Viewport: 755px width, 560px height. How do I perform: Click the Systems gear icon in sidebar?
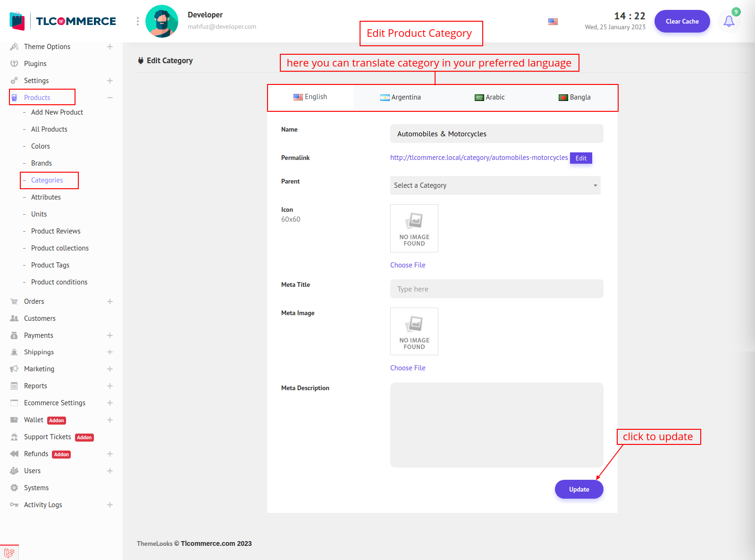coord(14,488)
